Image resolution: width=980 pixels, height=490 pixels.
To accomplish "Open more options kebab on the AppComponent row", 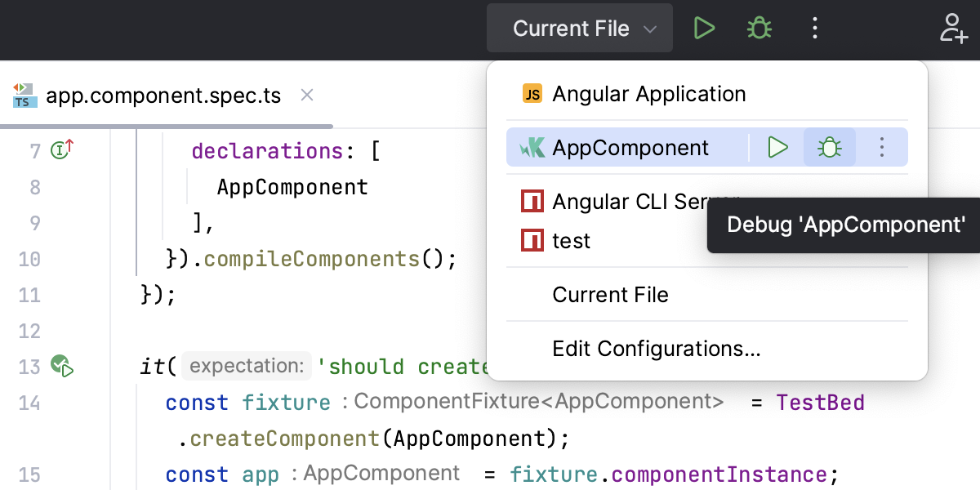I will tap(881, 148).
